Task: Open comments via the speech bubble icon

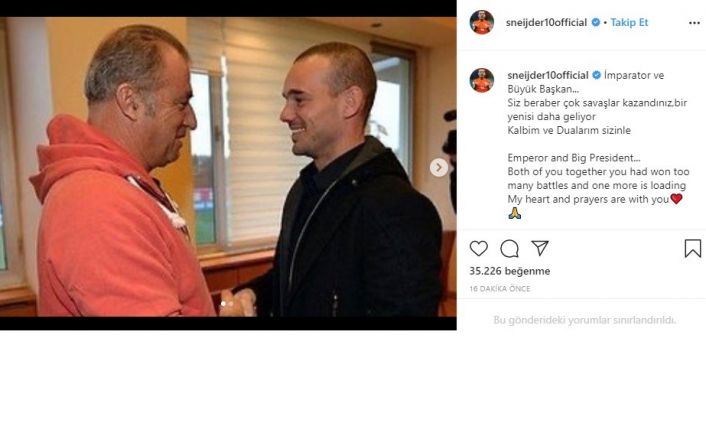Action: pos(509,248)
